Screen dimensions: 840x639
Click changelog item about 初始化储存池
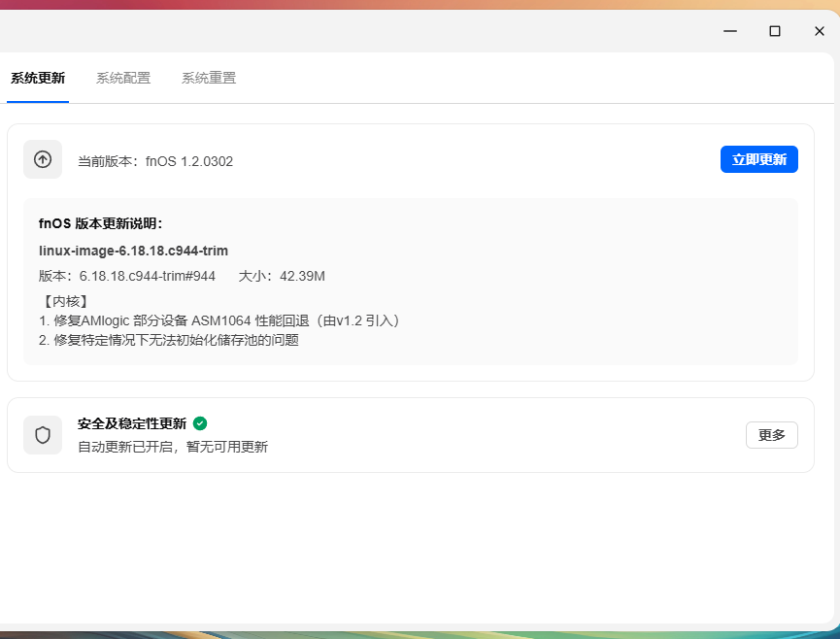click(x=169, y=340)
